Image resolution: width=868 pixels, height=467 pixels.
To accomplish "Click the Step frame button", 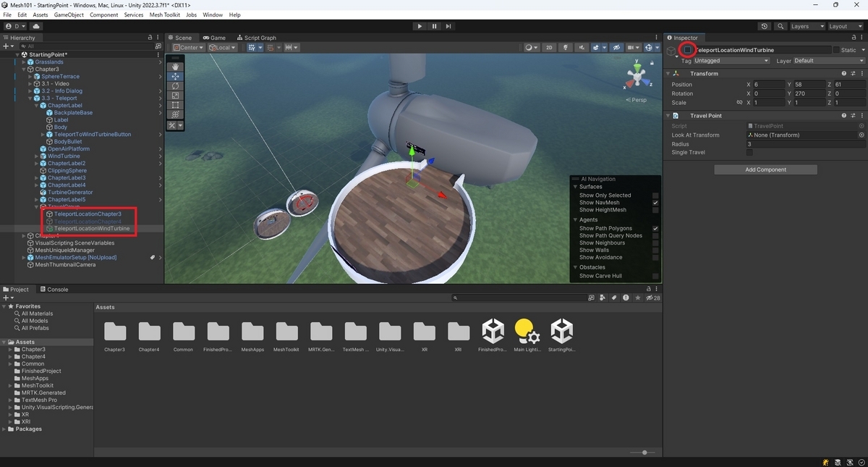I will tap(448, 26).
